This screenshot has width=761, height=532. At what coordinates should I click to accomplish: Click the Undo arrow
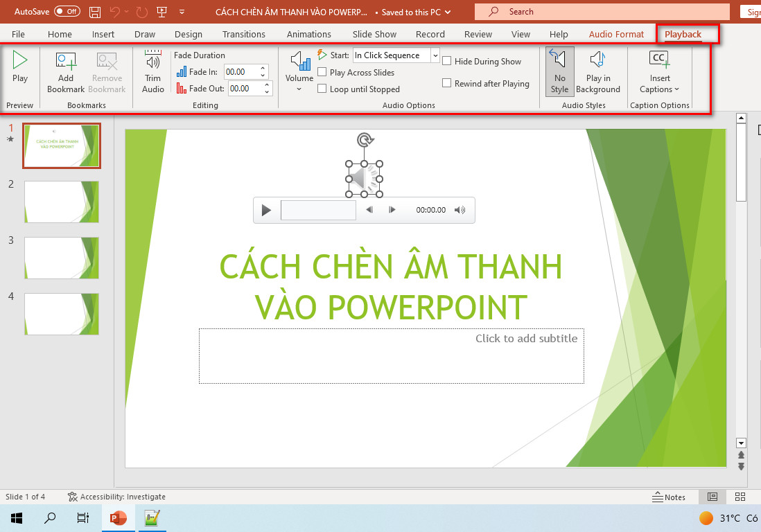point(114,12)
